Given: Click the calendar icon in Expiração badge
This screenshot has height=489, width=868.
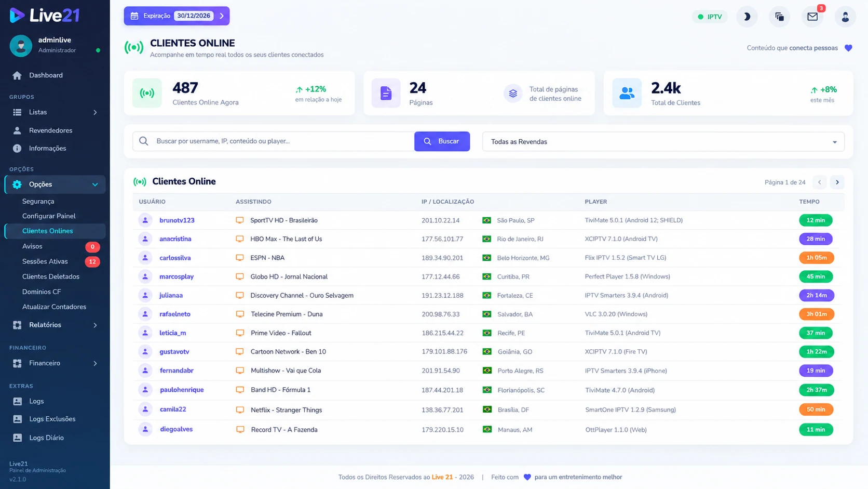Looking at the screenshot, I should (x=134, y=16).
